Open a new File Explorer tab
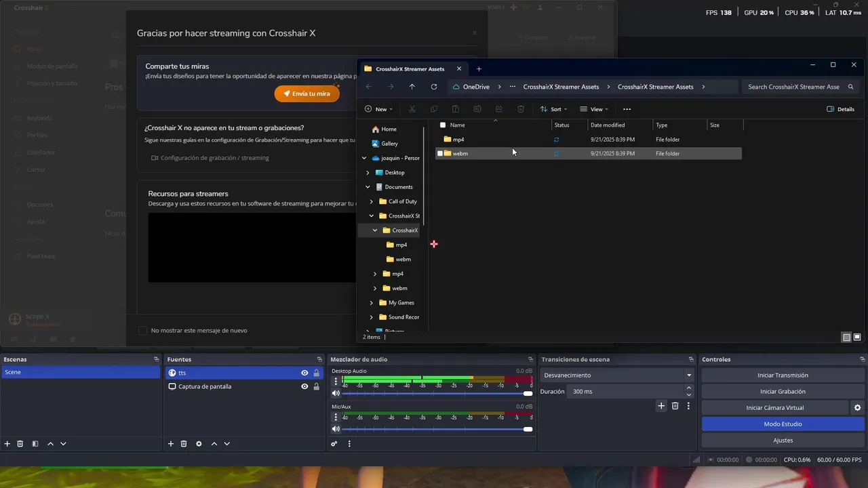 click(x=479, y=68)
